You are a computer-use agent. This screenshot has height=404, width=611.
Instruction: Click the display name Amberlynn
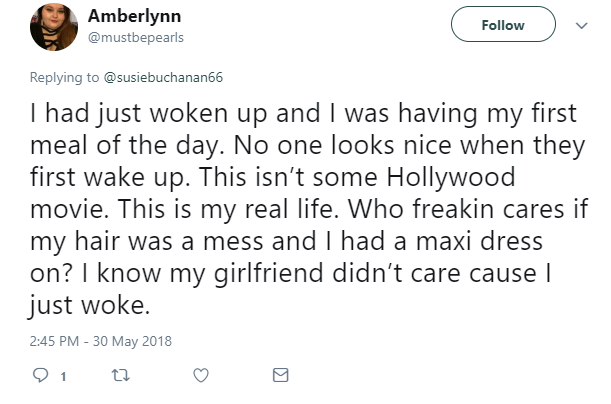click(134, 16)
